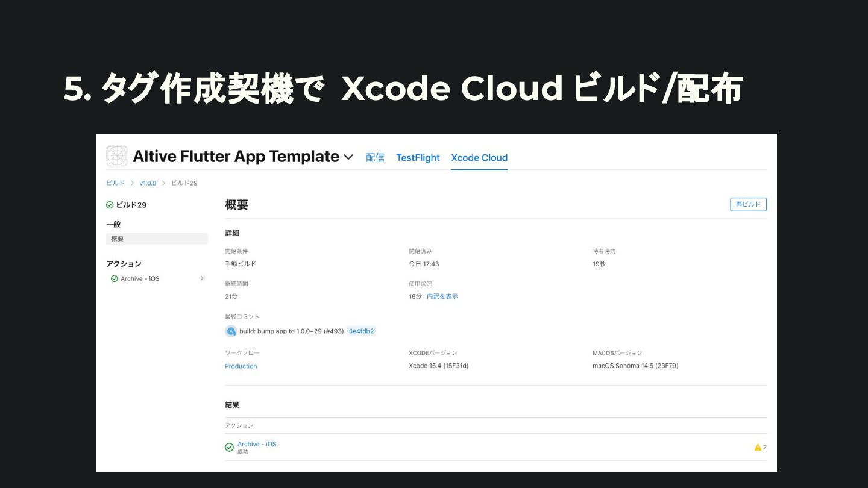Click the 手動ビルド start condition value
Viewport: 868px width, 488px height.
click(x=241, y=264)
